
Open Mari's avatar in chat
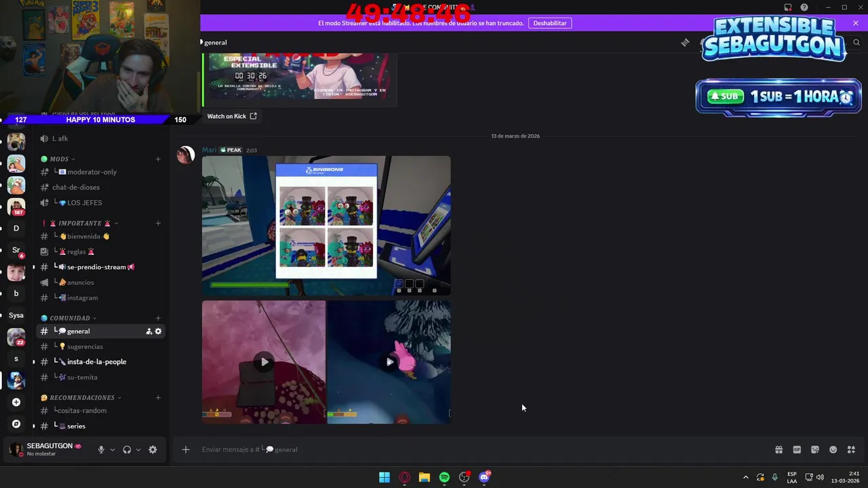coord(185,155)
